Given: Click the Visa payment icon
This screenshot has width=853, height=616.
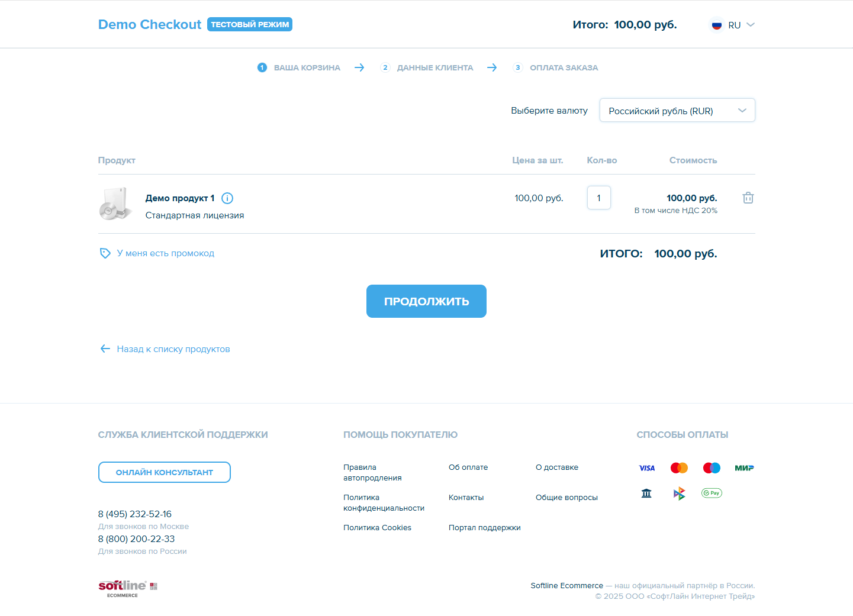Looking at the screenshot, I should [x=646, y=468].
